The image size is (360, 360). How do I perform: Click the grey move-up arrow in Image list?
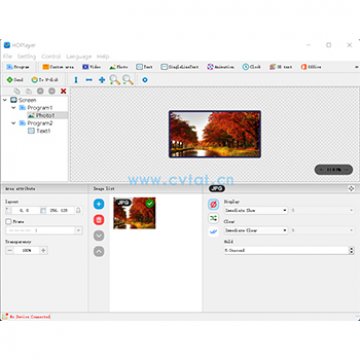pos(99,251)
